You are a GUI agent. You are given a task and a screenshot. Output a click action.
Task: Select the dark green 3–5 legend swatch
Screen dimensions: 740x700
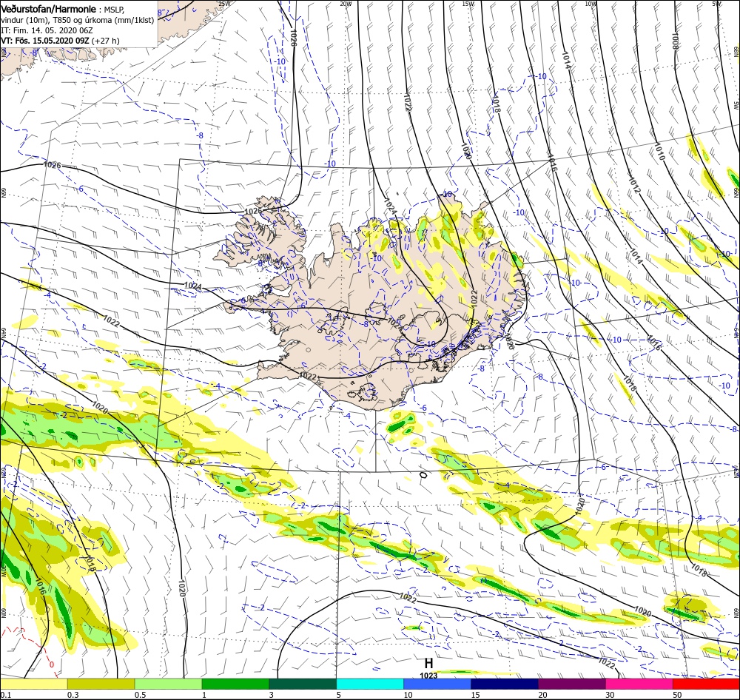click(303, 684)
